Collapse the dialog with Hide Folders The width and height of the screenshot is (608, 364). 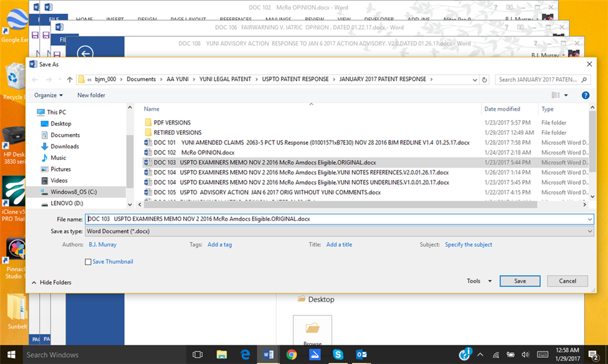point(52,283)
